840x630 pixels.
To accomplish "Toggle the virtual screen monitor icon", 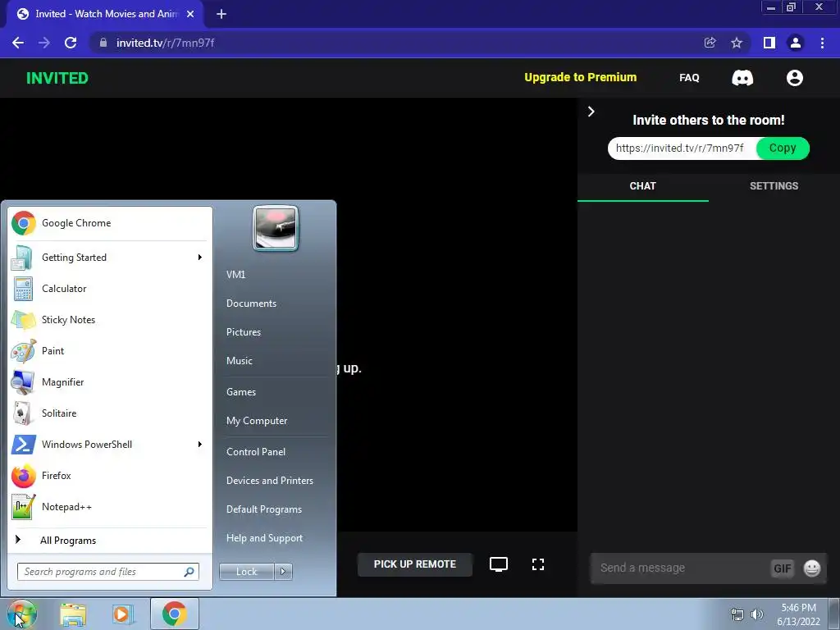I will (x=498, y=564).
